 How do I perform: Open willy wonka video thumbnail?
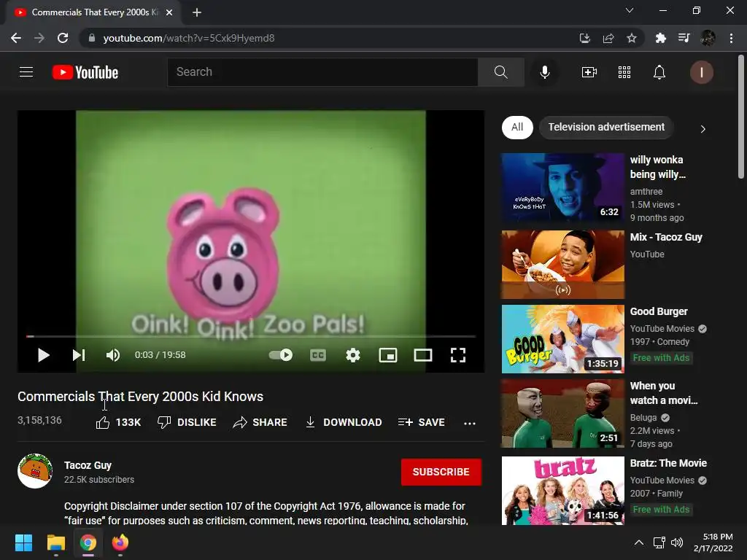click(x=562, y=187)
